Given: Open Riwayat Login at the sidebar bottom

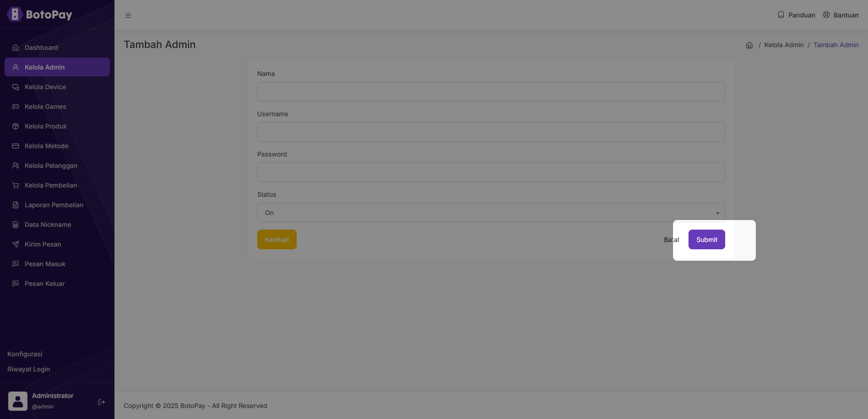Looking at the screenshot, I should coord(29,369).
